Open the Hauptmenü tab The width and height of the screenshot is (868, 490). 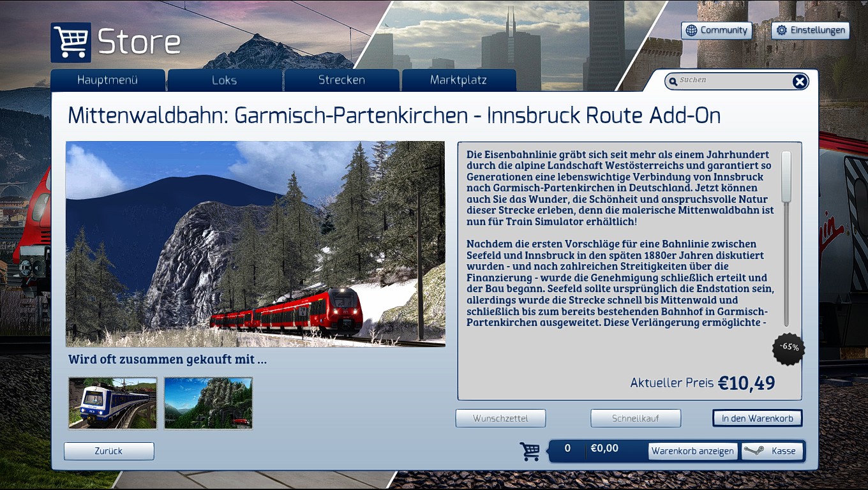pyautogui.click(x=108, y=80)
